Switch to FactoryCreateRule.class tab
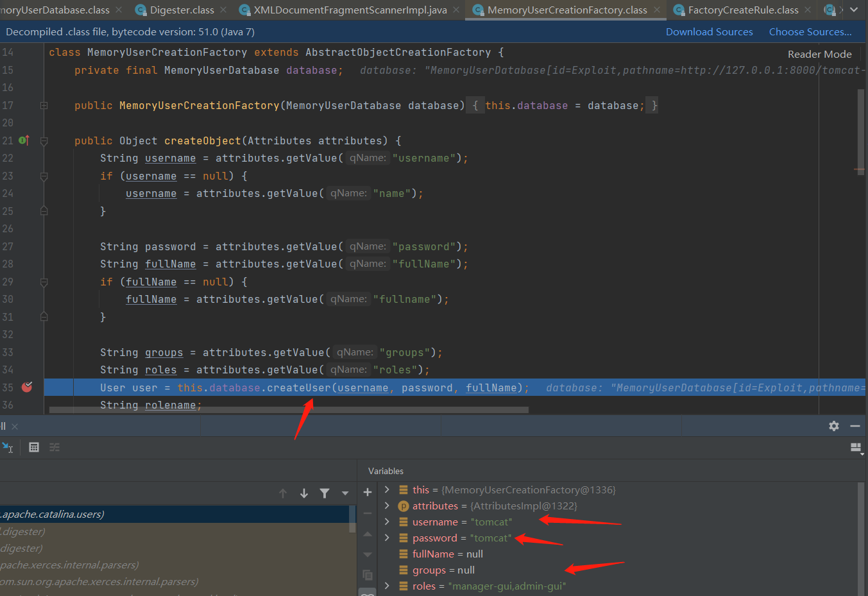This screenshot has height=596, width=868. point(743,10)
